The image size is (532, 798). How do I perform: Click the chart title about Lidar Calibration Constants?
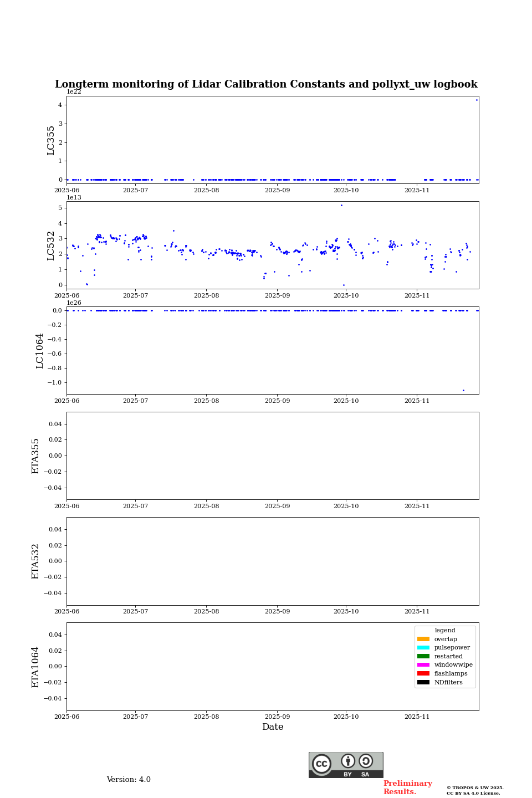pyautogui.click(x=266, y=84)
